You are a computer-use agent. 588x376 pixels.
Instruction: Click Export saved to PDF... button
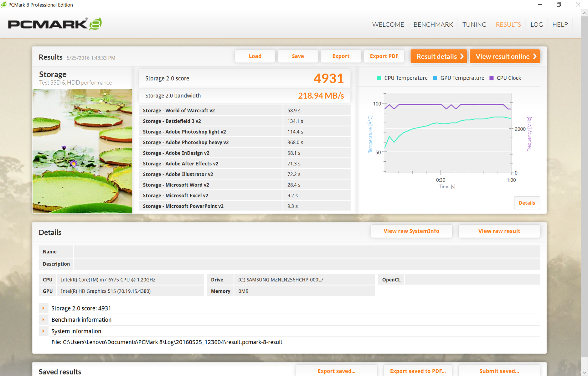click(x=418, y=371)
